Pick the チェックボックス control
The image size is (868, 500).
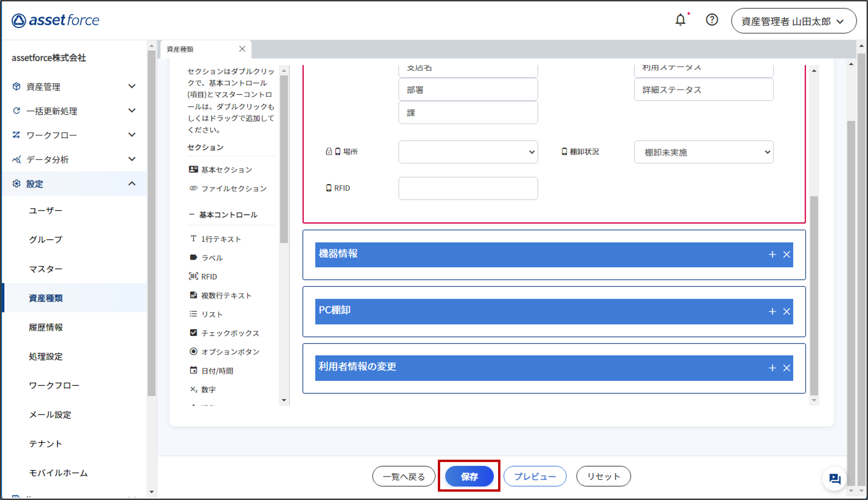pyautogui.click(x=224, y=333)
